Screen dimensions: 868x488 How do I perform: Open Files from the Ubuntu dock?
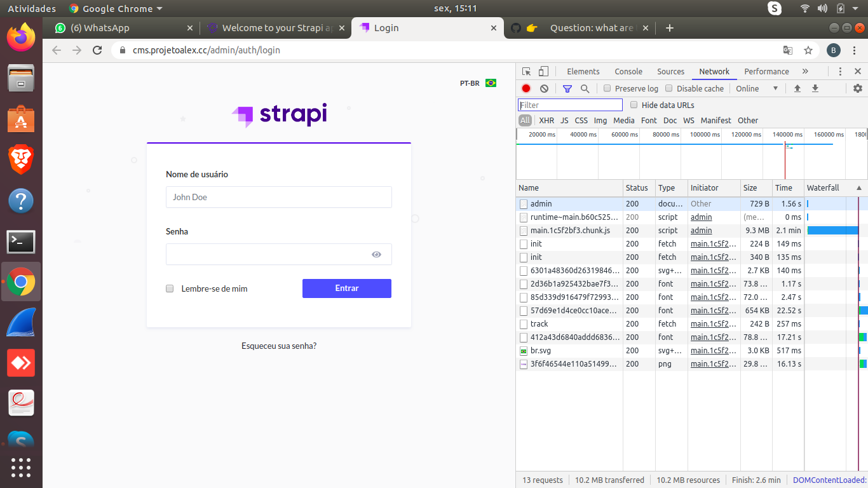pos(21,78)
